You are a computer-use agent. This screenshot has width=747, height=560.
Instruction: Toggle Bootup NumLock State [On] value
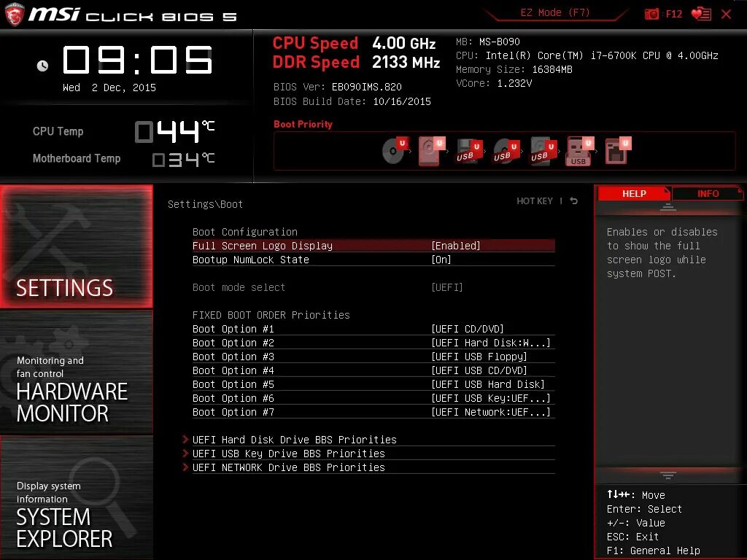(x=441, y=260)
